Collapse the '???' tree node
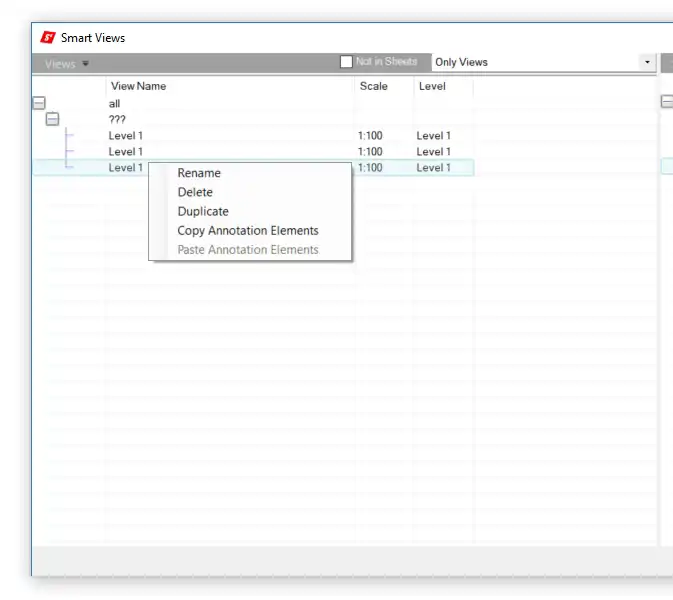673x600 pixels. 52,119
